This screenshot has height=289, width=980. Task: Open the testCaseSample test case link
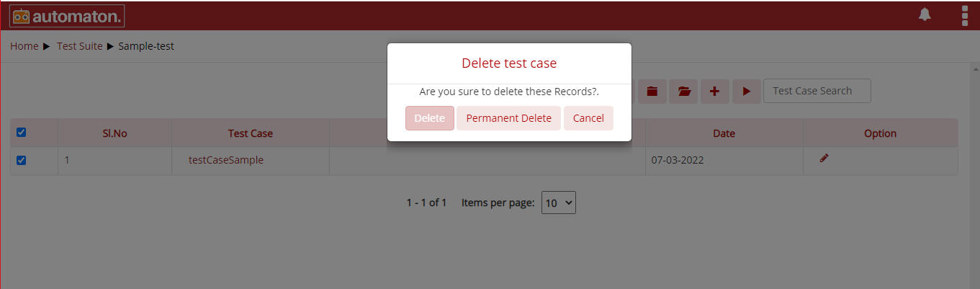(x=226, y=160)
